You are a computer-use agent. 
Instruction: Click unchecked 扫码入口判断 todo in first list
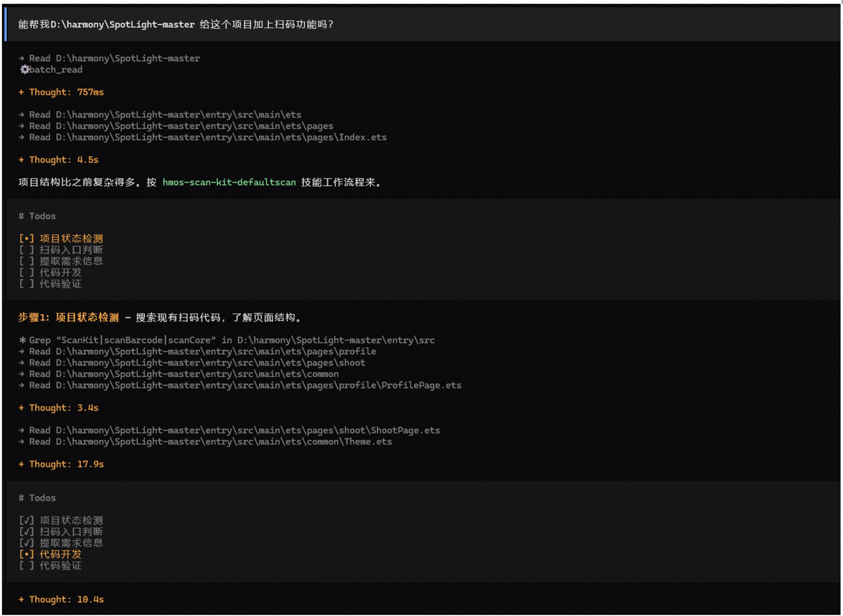click(x=61, y=250)
